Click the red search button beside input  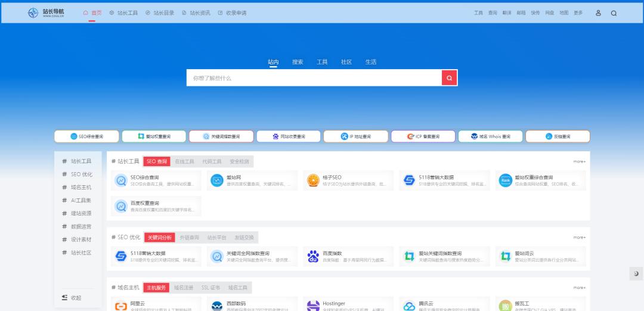coord(450,77)
